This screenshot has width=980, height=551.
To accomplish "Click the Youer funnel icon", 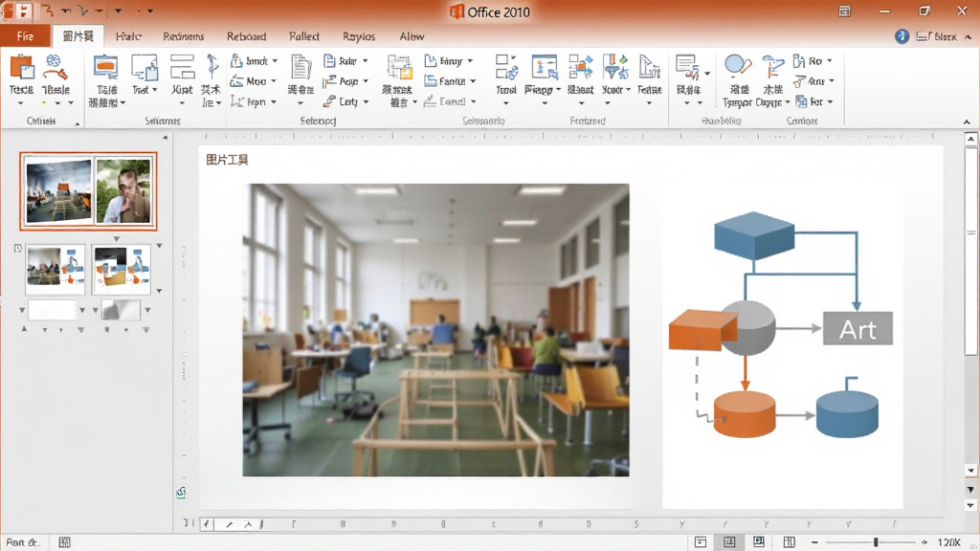I will tap(615, 67).
